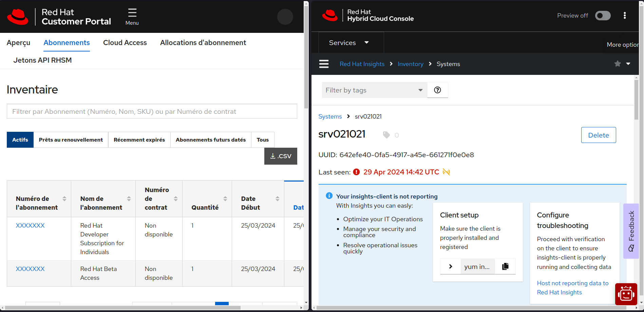Open the virtual assistant chatbot icon
The width and height of the screenshot is (644, 312).
pyautogui.click(x=626, y=294)
